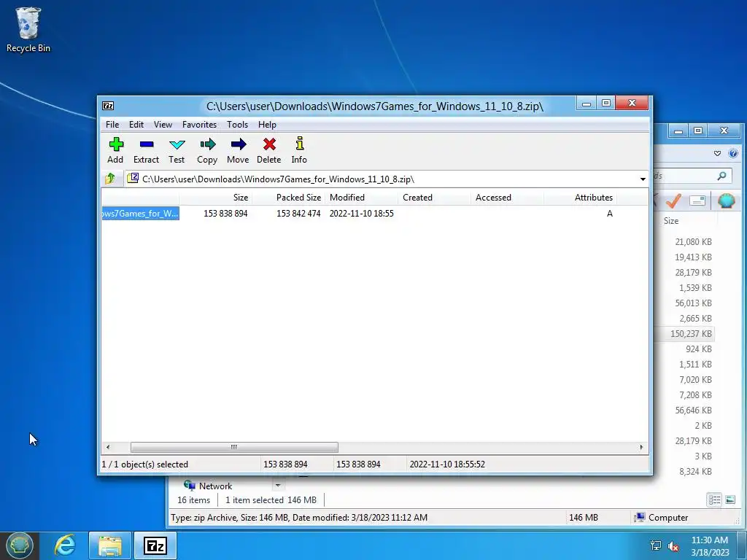Click the 2022-11-10 18:55:52 status bar timestamp

click(447, 464)
